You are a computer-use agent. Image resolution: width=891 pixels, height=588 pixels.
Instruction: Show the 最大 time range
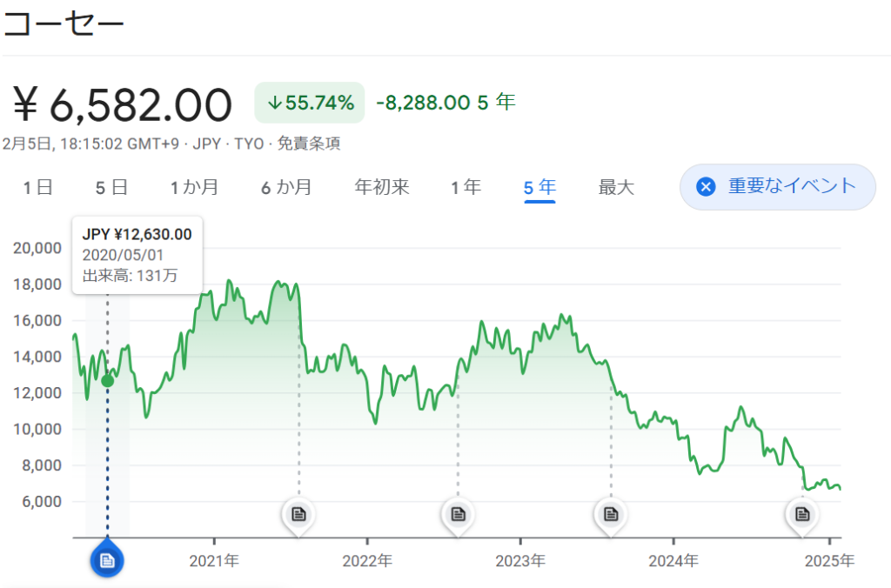[616, 187]
